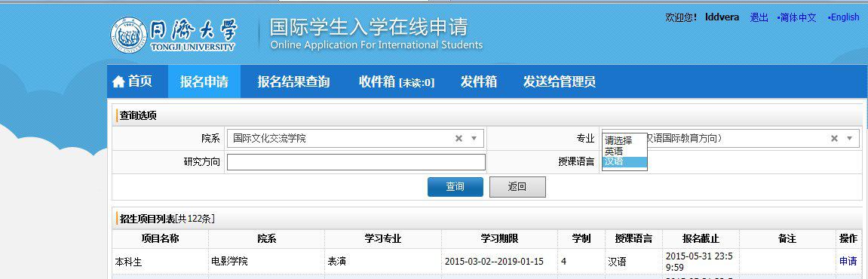Clear the 院系 selection with the X
Screen dimensions: 868x279
tap(459, 139)
